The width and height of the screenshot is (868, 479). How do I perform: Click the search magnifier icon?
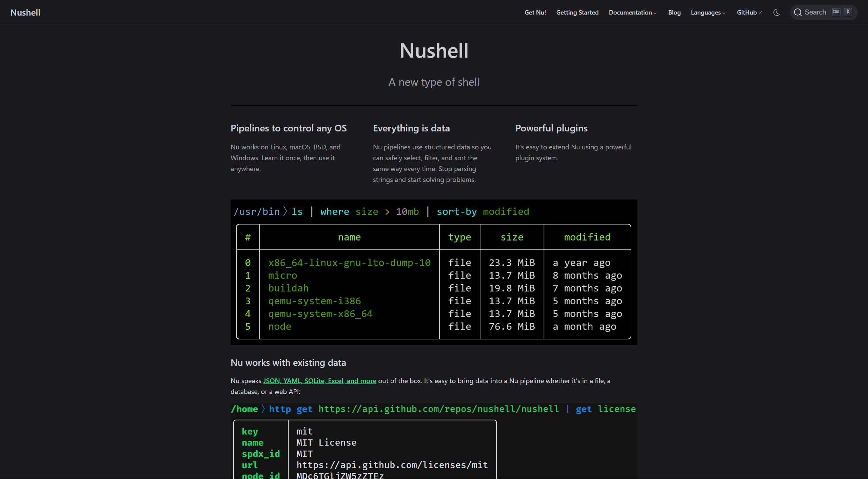[x=798, y=13]
